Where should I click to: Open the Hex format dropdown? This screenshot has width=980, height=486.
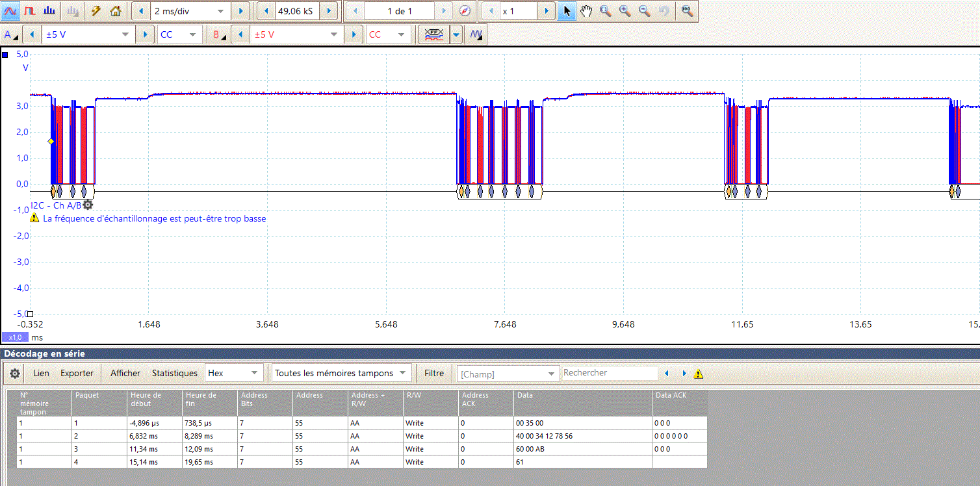pos(233,373)
